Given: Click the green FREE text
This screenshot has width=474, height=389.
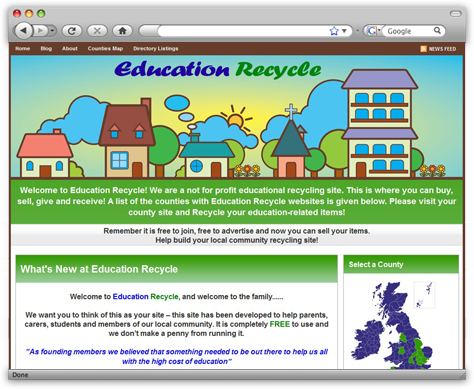Looking at the screenshot, I should click(x=279, y=324).
